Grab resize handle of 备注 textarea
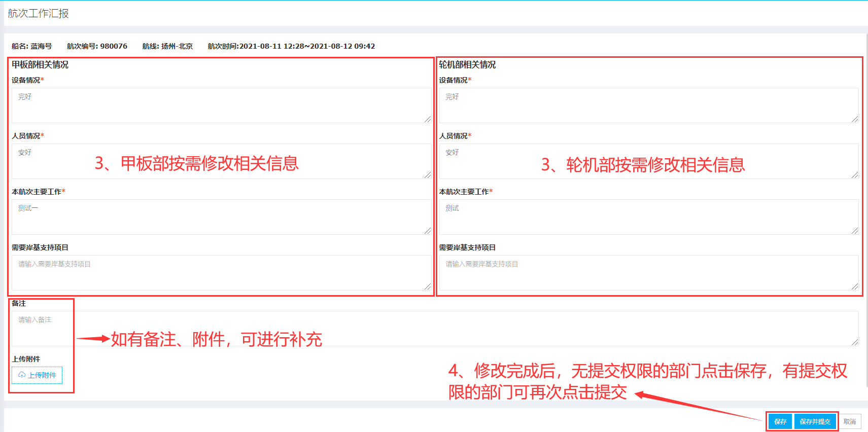Screen dimensions: 868x432 tap(855, 342)
